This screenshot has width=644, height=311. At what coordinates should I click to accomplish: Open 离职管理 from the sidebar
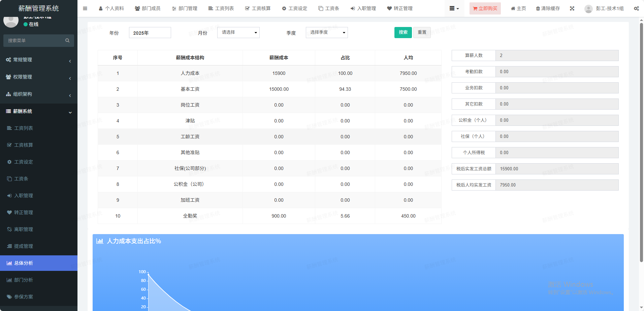coord(24,229)
